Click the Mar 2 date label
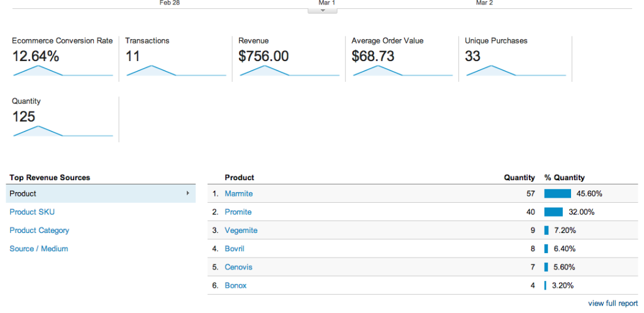The image size is (644, 313). tap(484, 3)
